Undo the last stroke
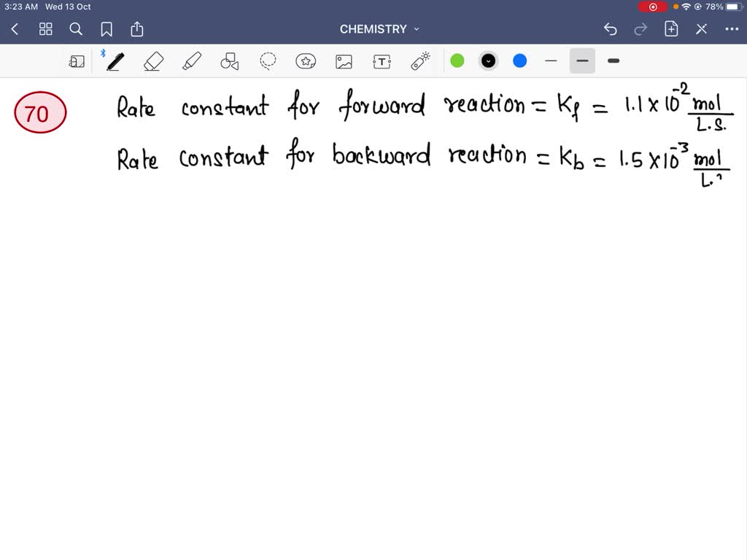 click(611, 29)
